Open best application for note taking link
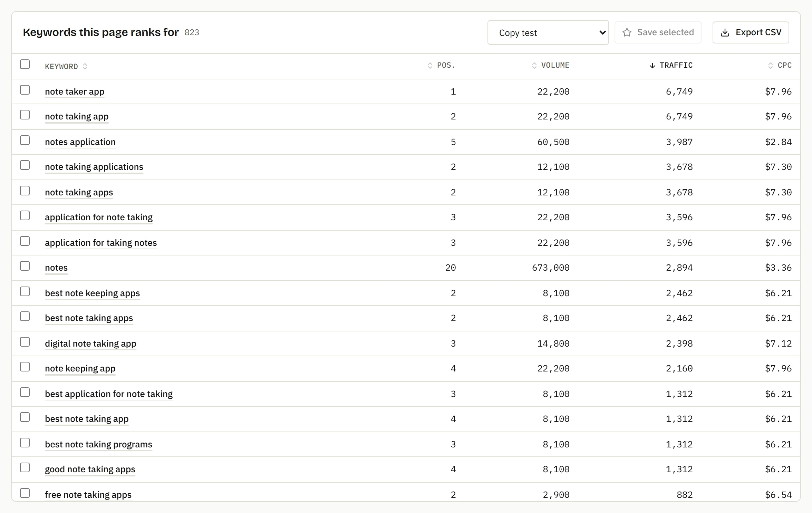Viewport: 812px width, 513px height. tap(109, 394)
